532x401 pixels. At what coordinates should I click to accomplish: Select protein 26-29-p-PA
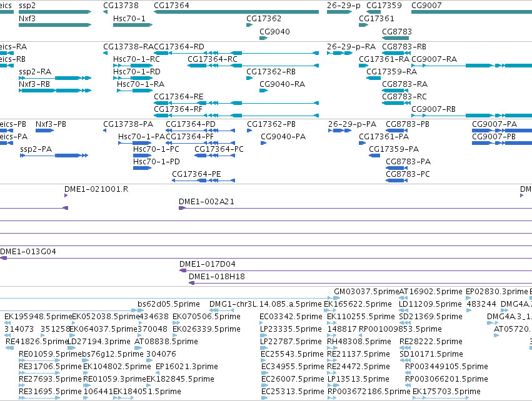tap(339, 131)
